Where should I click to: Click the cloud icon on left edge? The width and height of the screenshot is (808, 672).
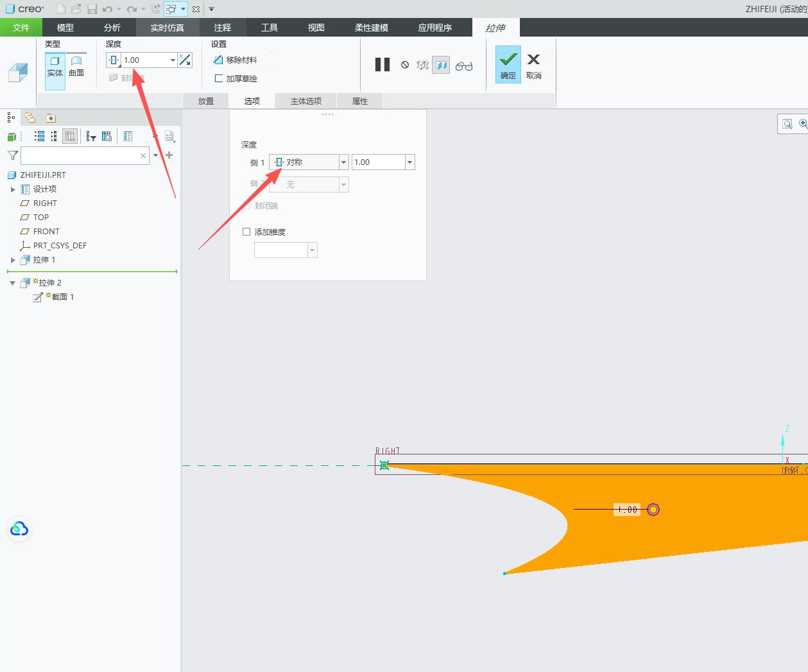point(19,529)
